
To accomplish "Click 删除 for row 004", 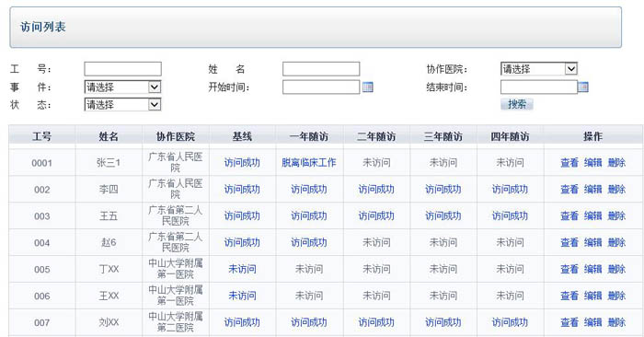I will (616, 243).
